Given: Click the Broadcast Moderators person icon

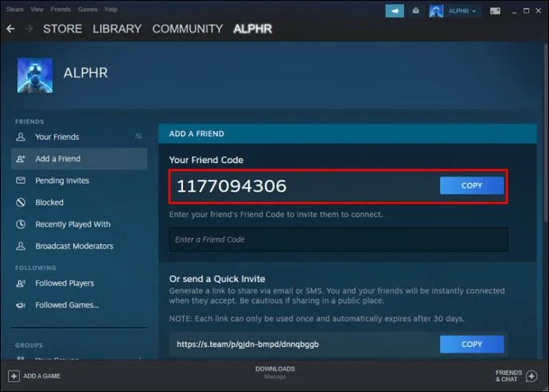Looking at the screenshot, I should (x=21, y=246).
